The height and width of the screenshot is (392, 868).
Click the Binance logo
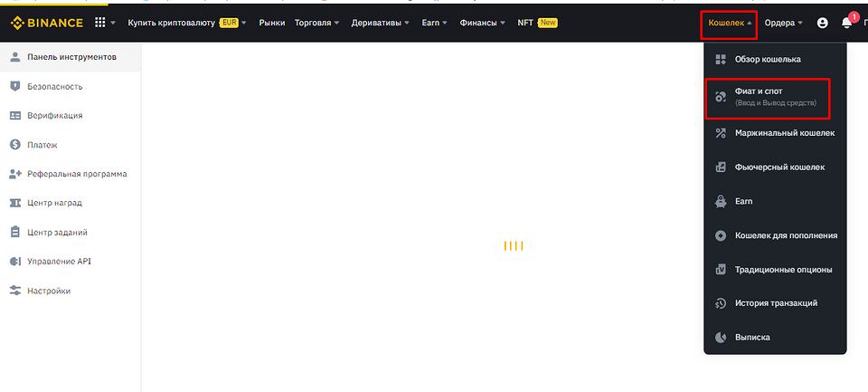[46, 23]
